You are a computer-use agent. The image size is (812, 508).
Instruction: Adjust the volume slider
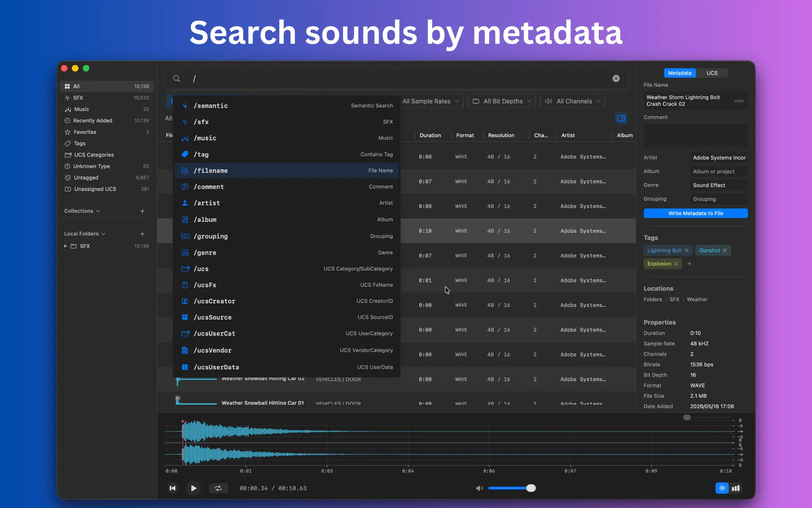pos(512,488)
